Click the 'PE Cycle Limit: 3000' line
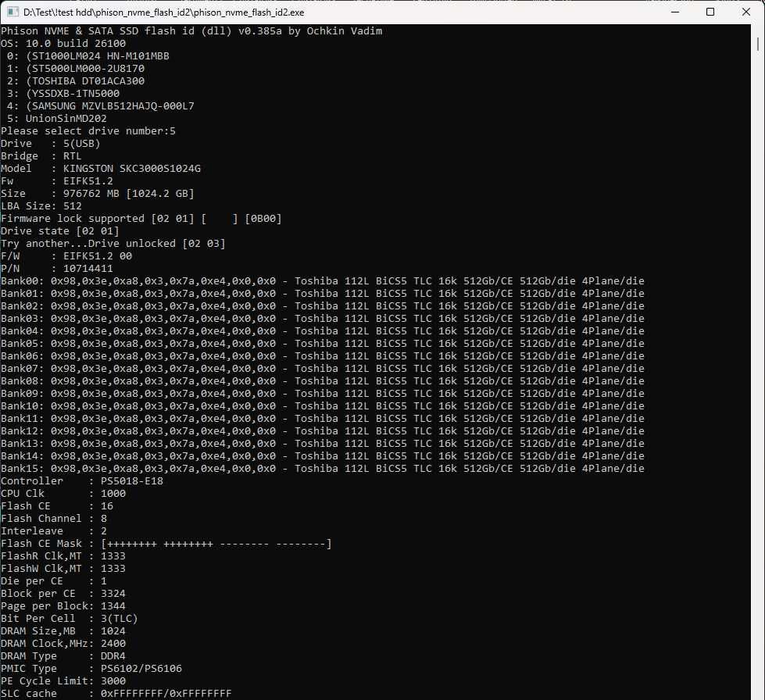 63,680
